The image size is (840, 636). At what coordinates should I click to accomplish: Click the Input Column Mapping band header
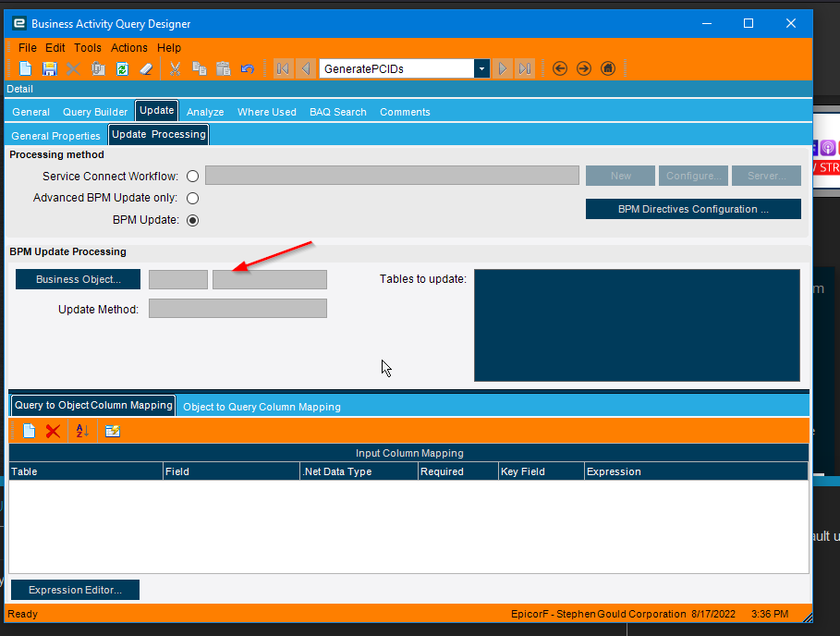point(408,453)
